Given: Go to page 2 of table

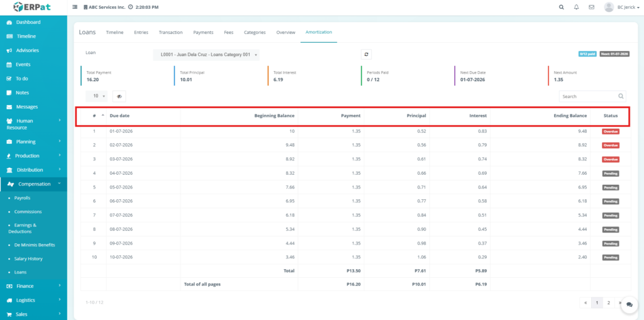Looking at the screenshot, I should click(608, 303).
